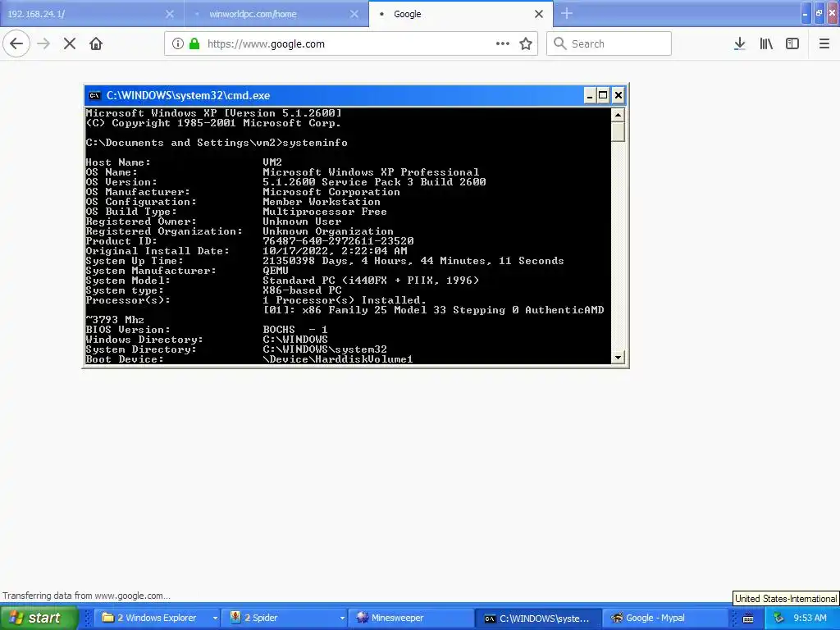Select the Google tab
This screenshot has height=630, width=840.
pyautogui.click(x=461, y=14)
